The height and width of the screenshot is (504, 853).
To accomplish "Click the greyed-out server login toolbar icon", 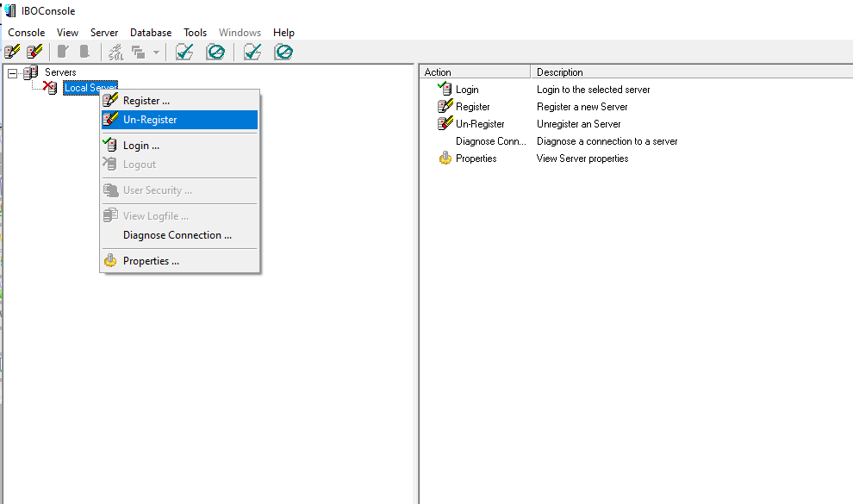I will pos(63,53).
